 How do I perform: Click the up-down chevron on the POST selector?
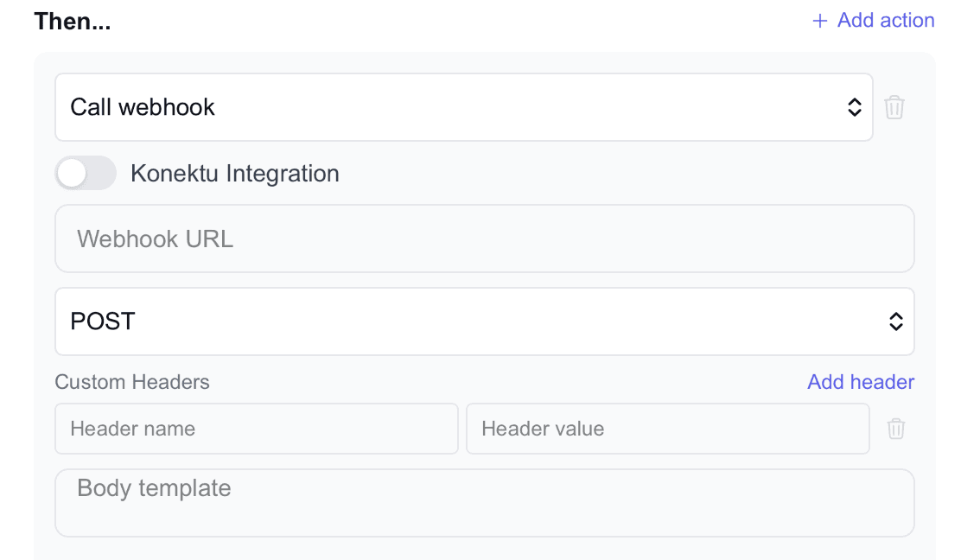896,321
